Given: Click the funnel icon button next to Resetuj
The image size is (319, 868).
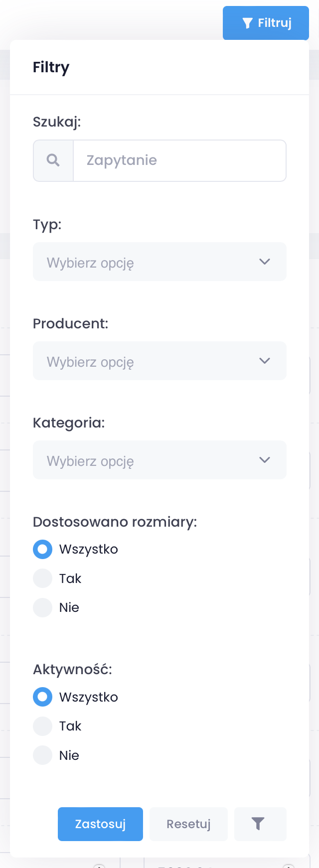Looking at the screenshot, I should click(258, 824).
